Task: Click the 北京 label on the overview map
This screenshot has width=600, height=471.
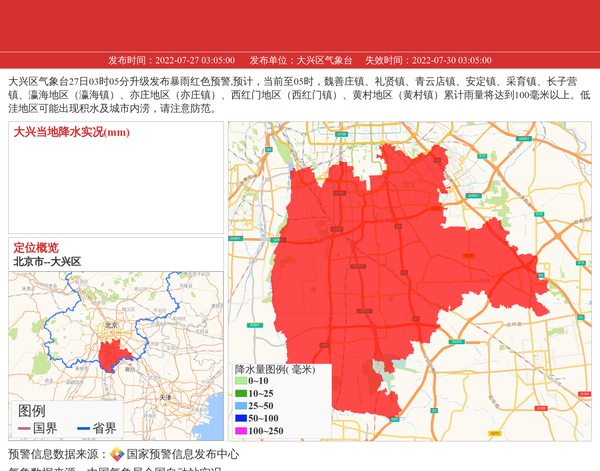Action: [111, 325]
